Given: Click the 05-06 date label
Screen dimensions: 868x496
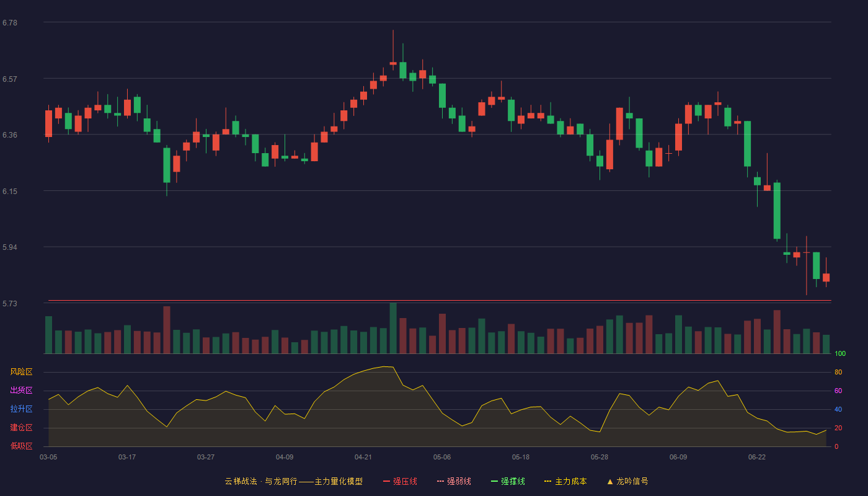Looking at the screenshot, I should [x=442, y=457].
